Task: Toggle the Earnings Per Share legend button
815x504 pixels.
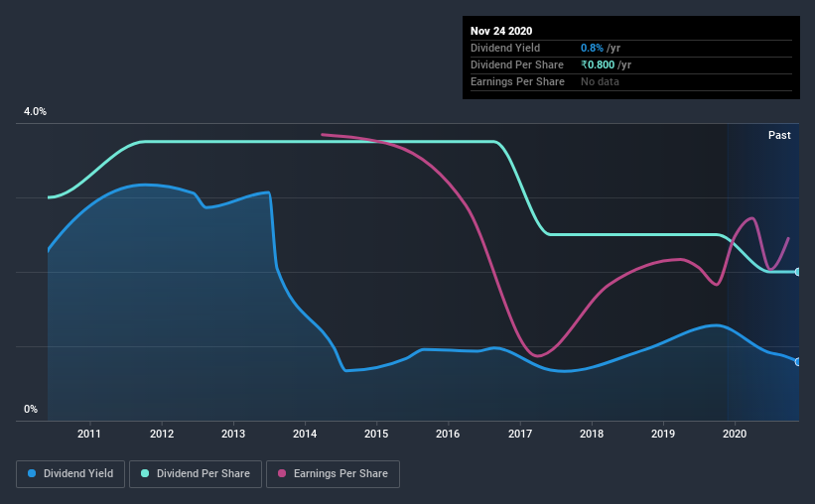Action: [333, 474]
